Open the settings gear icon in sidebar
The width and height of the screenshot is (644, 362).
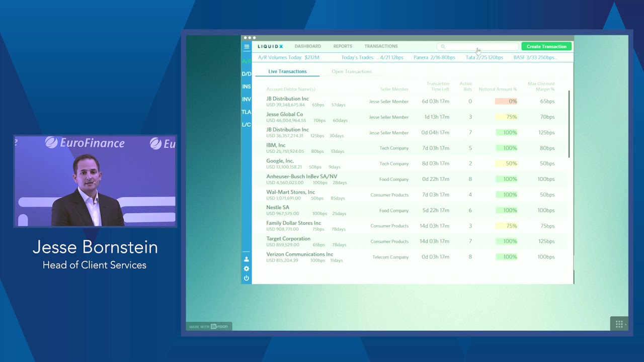coord(247,268)
